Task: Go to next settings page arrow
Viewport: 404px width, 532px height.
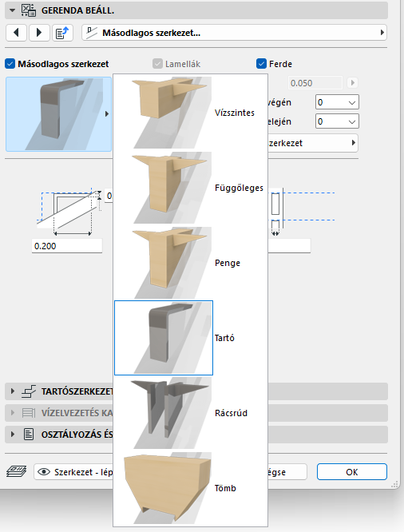Action: click(39, 33)
